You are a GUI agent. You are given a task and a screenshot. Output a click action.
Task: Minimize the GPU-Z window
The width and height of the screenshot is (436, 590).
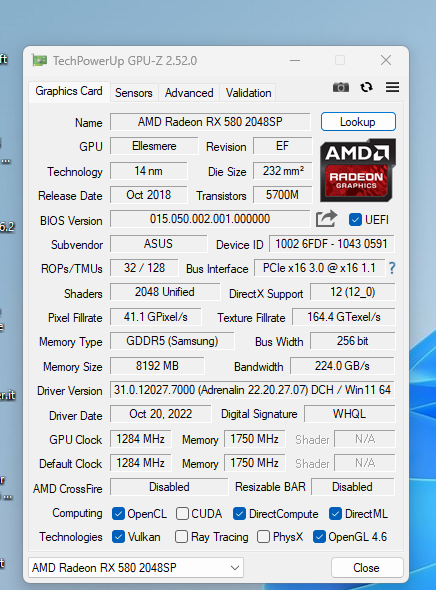coord(295,60)
